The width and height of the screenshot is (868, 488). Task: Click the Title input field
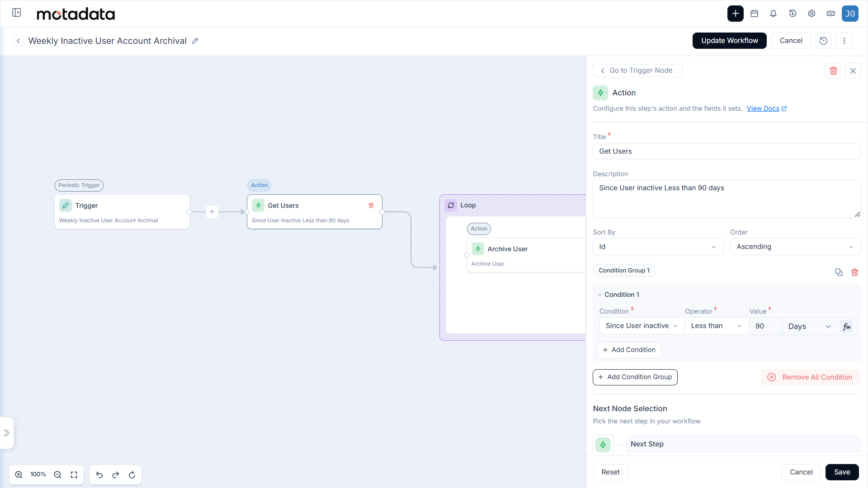click(x=726, y=151)
